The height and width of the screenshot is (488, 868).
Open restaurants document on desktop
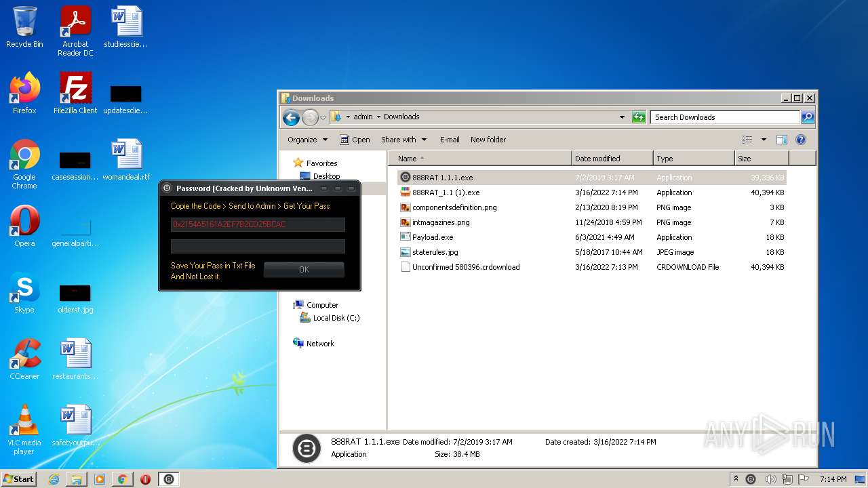click(75, 359)
